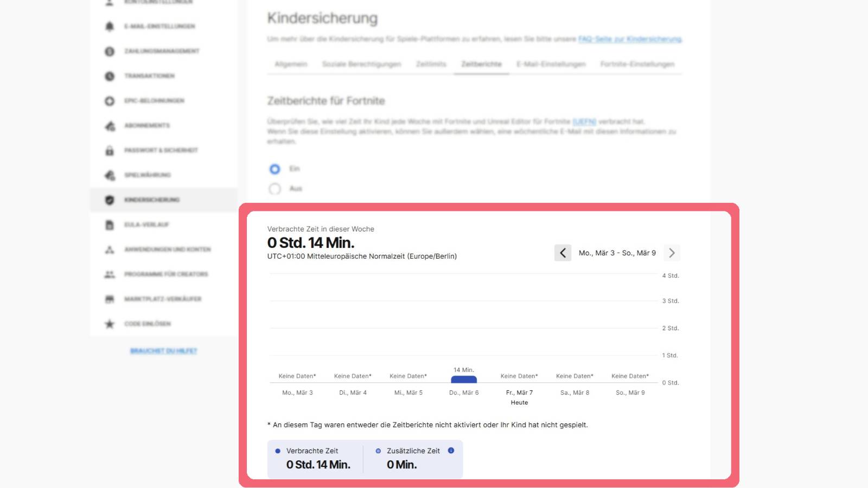Viewport: 868px width, 488px height.
Task: Select the 'Aus' radio button
Action: [275, 189]
